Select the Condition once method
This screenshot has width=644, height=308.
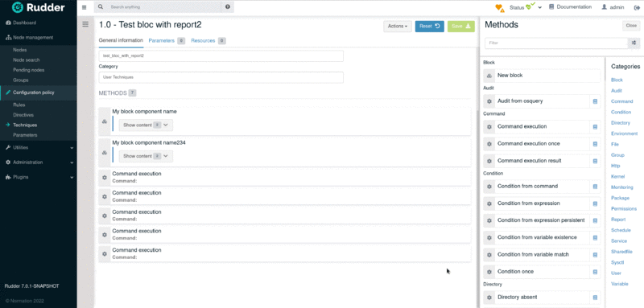(x=542, y=272)
